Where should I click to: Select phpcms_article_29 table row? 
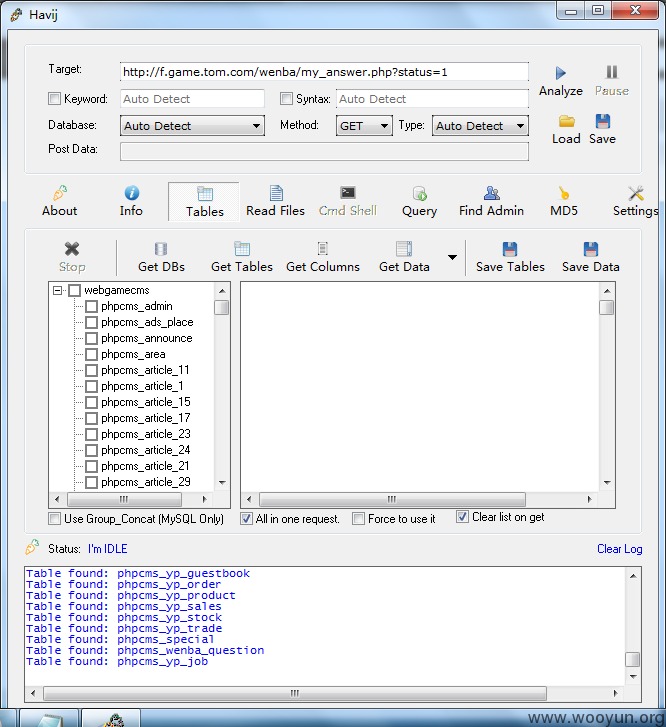[146, 482]
